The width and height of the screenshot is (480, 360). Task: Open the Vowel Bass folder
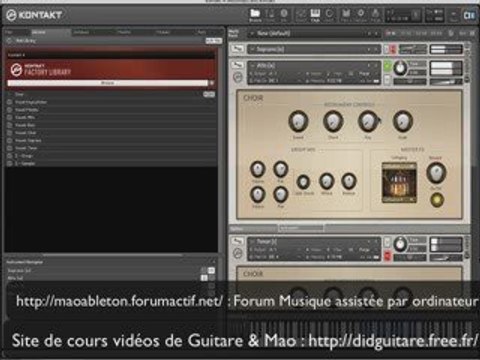25,125
